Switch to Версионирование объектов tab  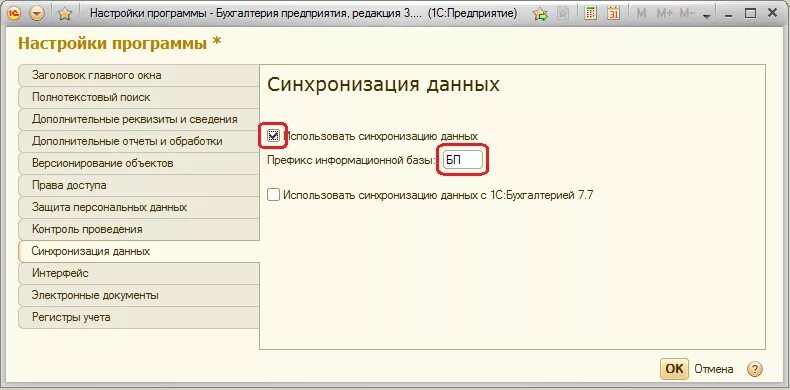(x=139, y=163)
